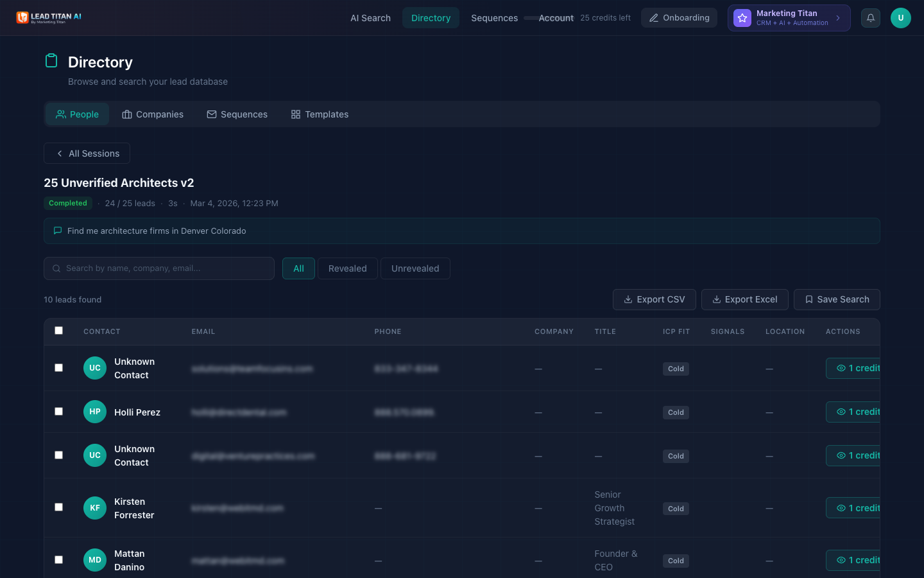Check the Holli Perez row checkbox
The image size is (924, 578).
59,412
